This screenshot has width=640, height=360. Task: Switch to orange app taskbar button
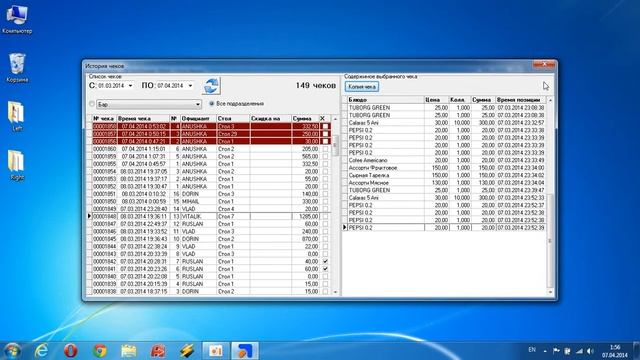pyautogui.click(x=216, y=350)
